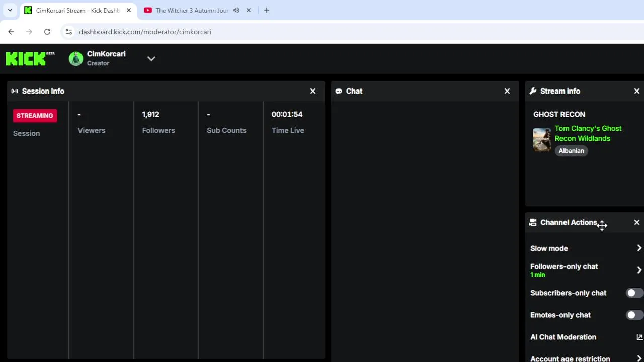Click the Albanian language tag
Screen dimensions: 644x362
coord(571,150)
